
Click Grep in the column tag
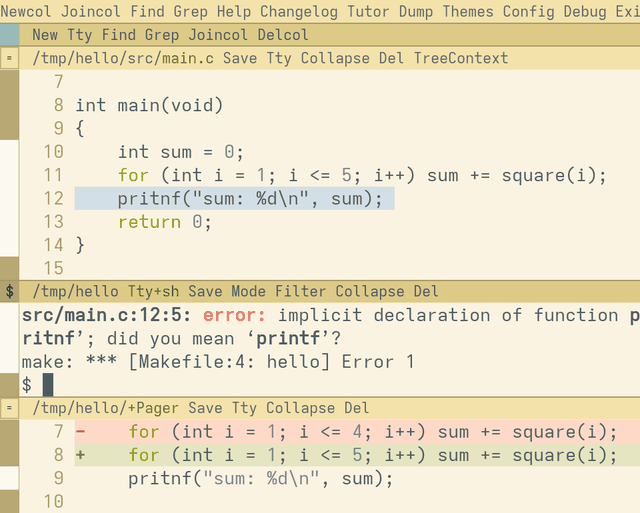click(162, 35)
